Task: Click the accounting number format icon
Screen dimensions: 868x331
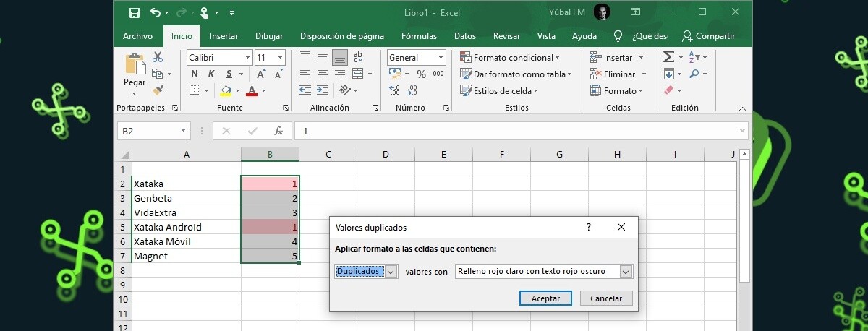Action: pyautogui.click(x=394, y=74)
